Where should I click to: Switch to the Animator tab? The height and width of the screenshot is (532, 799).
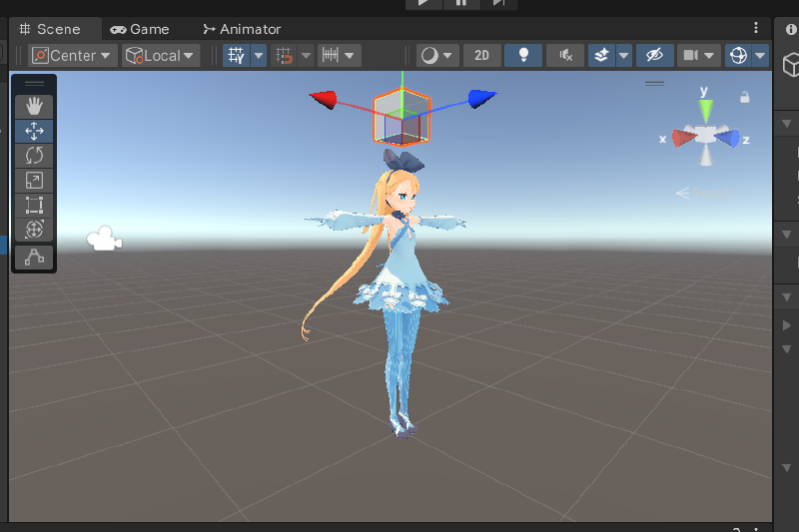click(241, 29)
